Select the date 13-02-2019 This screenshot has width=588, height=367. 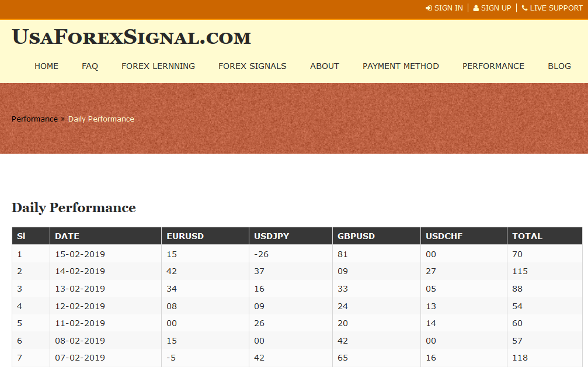point(80,289)
